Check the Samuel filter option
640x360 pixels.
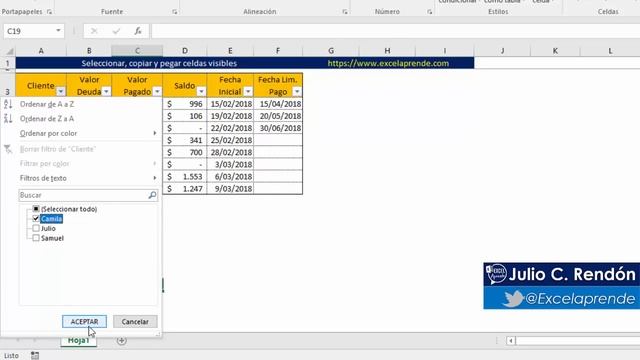36,238
